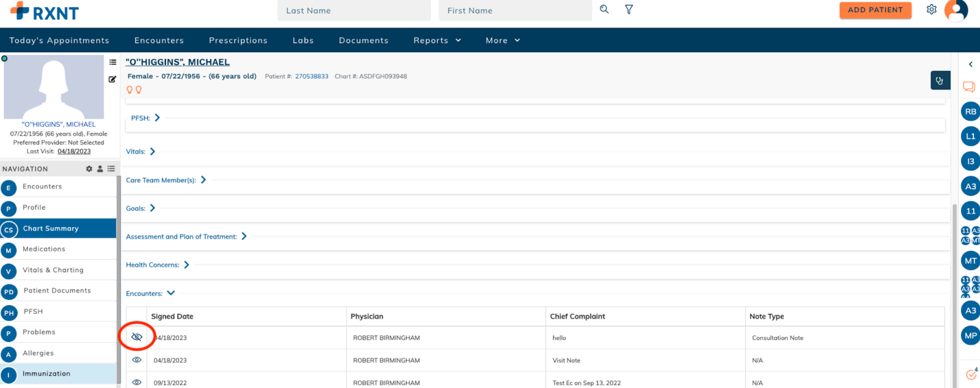Open the patient filter funnel icon
Image resolution: width=980 pixels, height=388 pixels.
[628, 10]
